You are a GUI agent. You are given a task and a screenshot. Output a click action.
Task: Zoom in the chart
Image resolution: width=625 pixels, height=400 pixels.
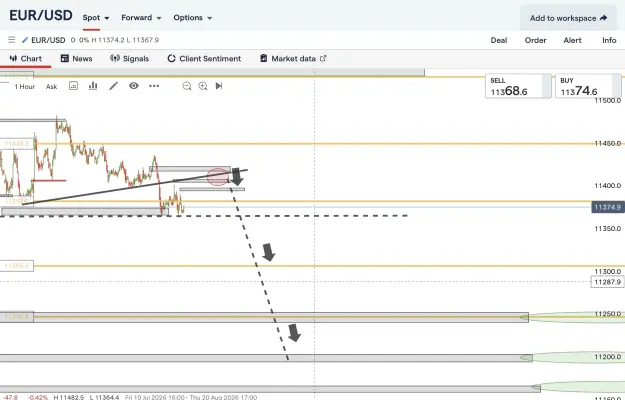pyautogui.click(x=203, y=86)
